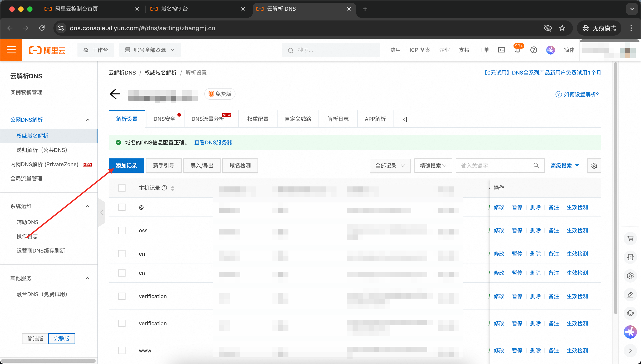This screenshot has width=641, height=364.
Task: Open the floating AI assistant in the right sidebar
Action: tap(630, 332)
